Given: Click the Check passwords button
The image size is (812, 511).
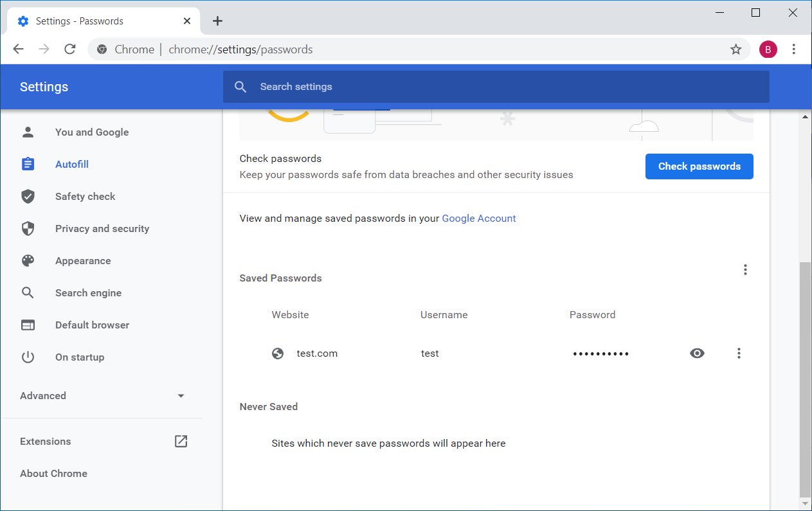Looking at the screenshot, I should pyautogui.click(x=699, y=166).
